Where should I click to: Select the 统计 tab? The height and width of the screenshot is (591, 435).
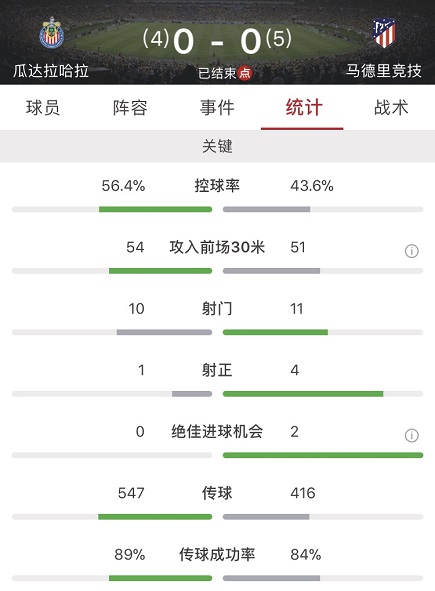[x=304, y=108]
